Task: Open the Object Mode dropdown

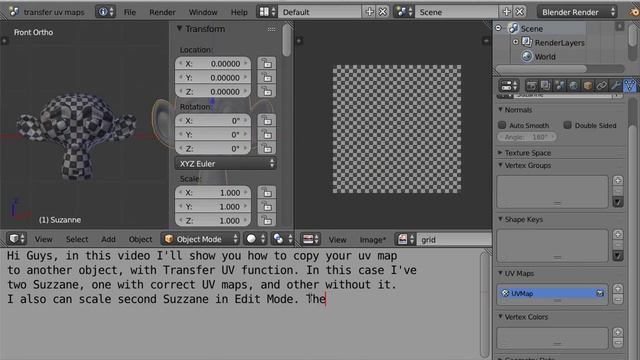Action: click(201, 239)
